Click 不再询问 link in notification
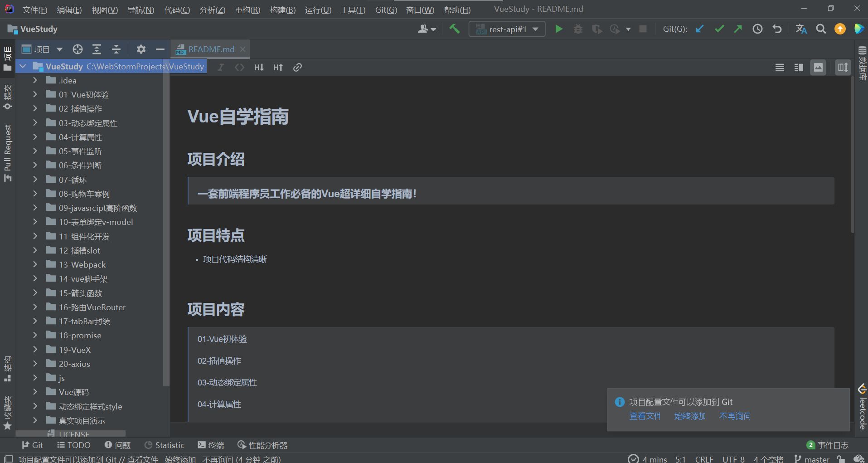This screenshot has height=463, width=868. tap(734, 416)
